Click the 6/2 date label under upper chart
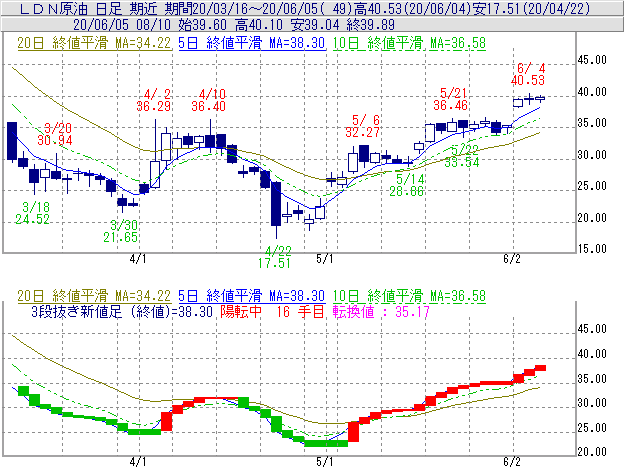This screenshot has height=474, width=624. [512, 259]
